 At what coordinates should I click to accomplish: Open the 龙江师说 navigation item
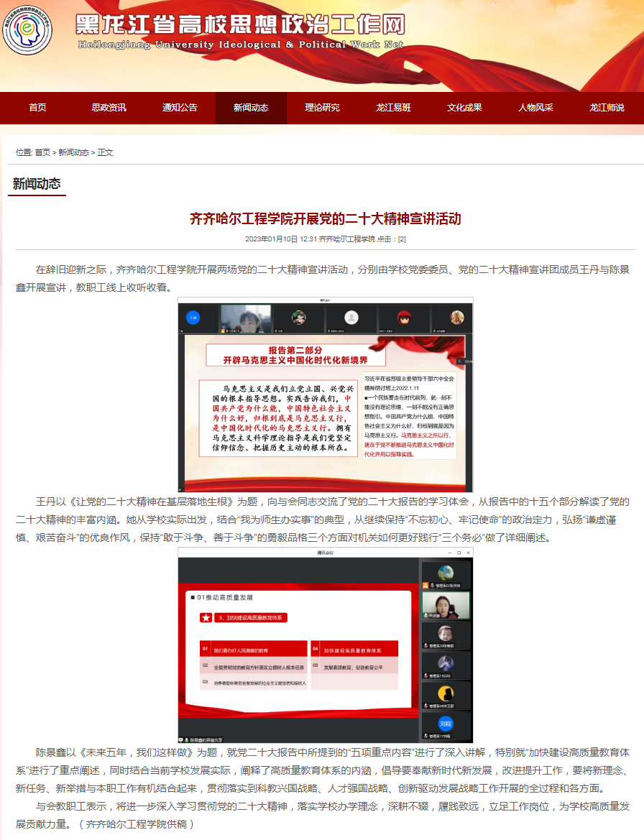point(607,108)
